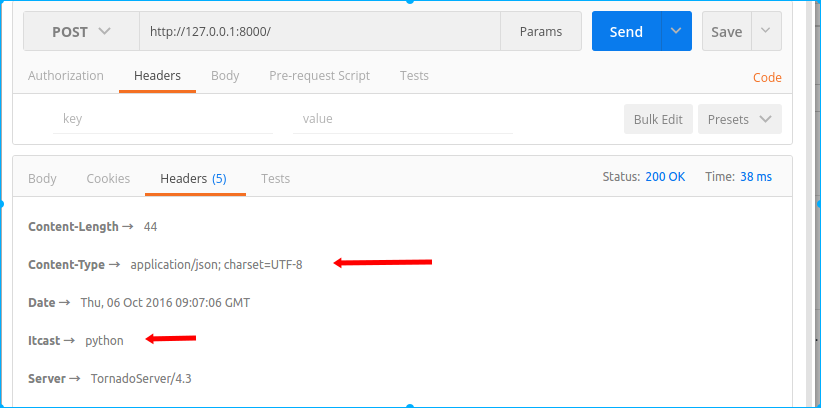Click the Save button
Image resolution: width=821 pixels, height=408 pixels.
pos(726,32)
